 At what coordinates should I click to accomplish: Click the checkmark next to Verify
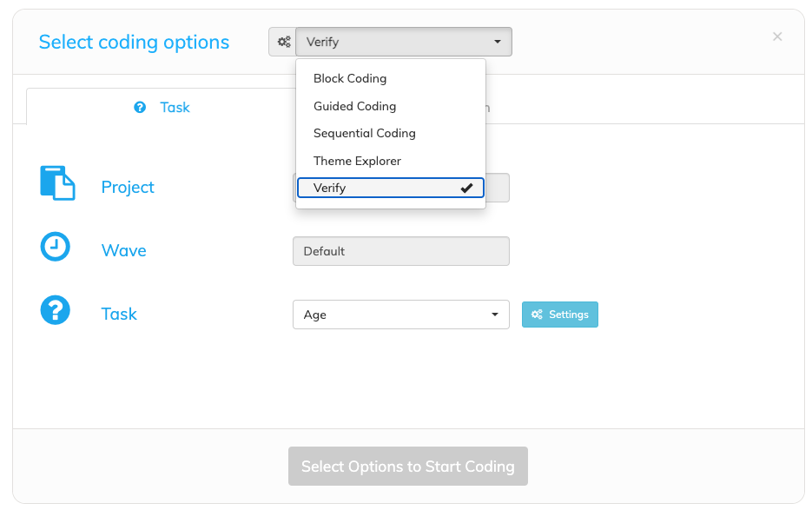pos(466,189)
